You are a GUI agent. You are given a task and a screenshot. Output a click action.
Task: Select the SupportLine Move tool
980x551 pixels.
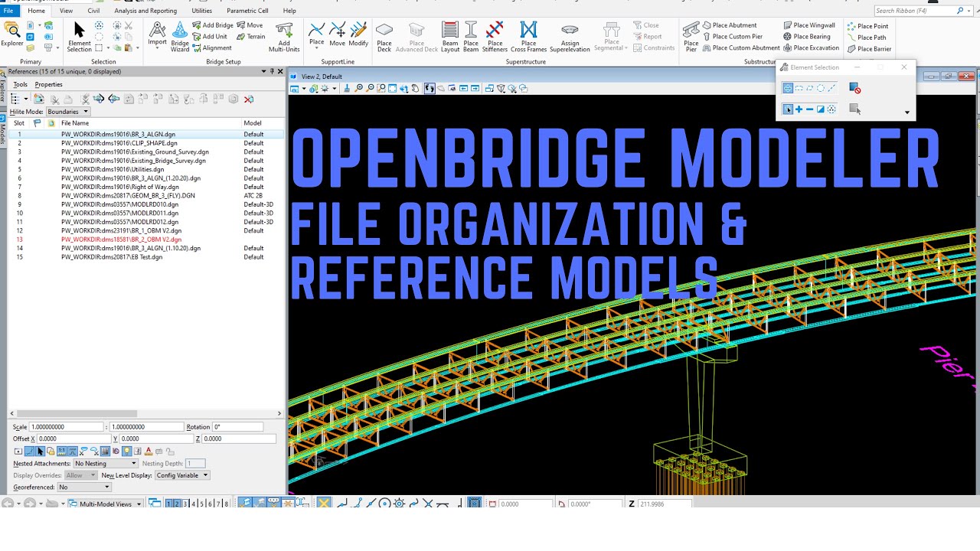pyautogui.click(x=337, y=34)
